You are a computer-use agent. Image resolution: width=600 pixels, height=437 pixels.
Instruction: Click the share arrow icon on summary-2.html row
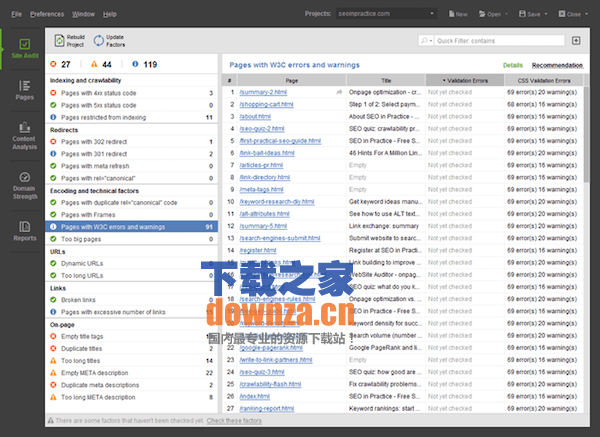(339, 92)
